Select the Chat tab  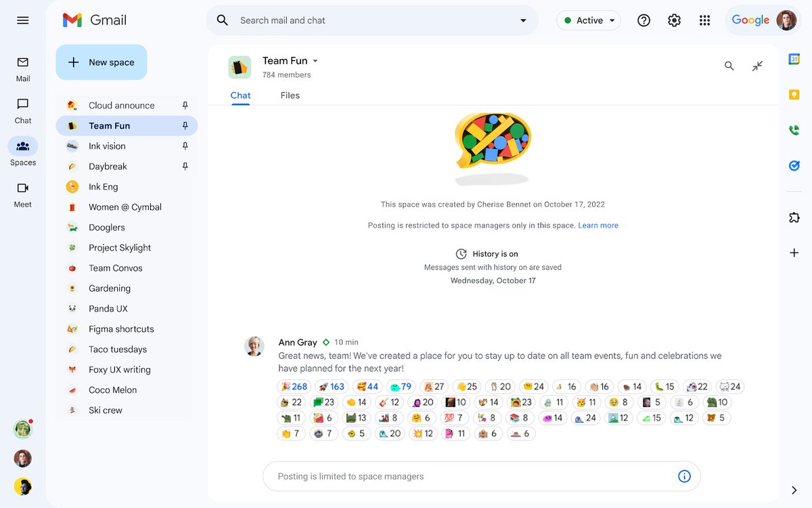tap(240, 95)
